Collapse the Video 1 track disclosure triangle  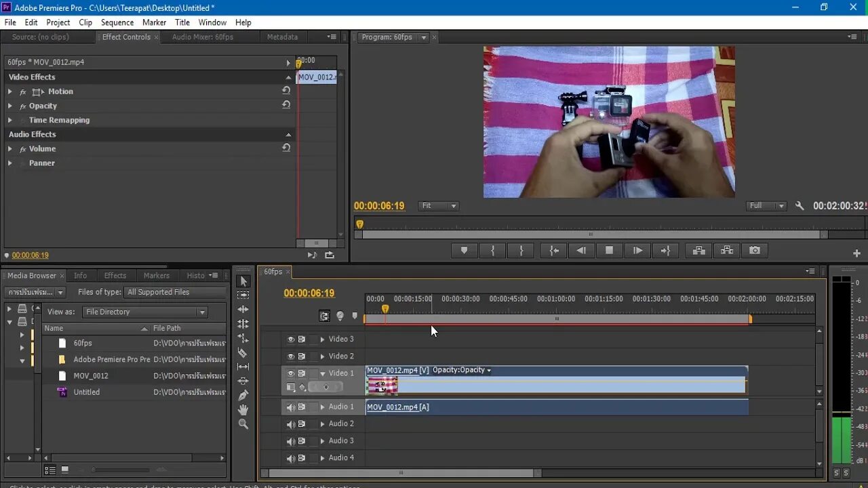pyautogui.click(x=323, y=373)
